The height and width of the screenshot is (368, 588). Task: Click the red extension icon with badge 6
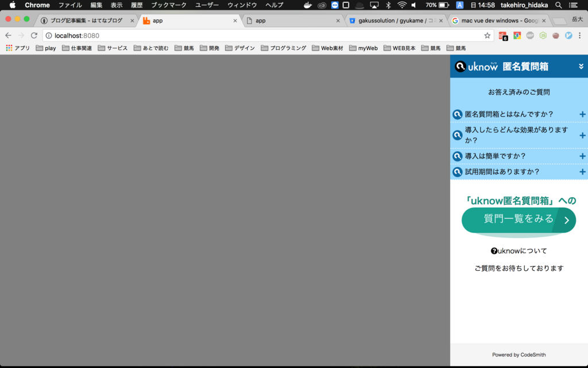(503, 36)
